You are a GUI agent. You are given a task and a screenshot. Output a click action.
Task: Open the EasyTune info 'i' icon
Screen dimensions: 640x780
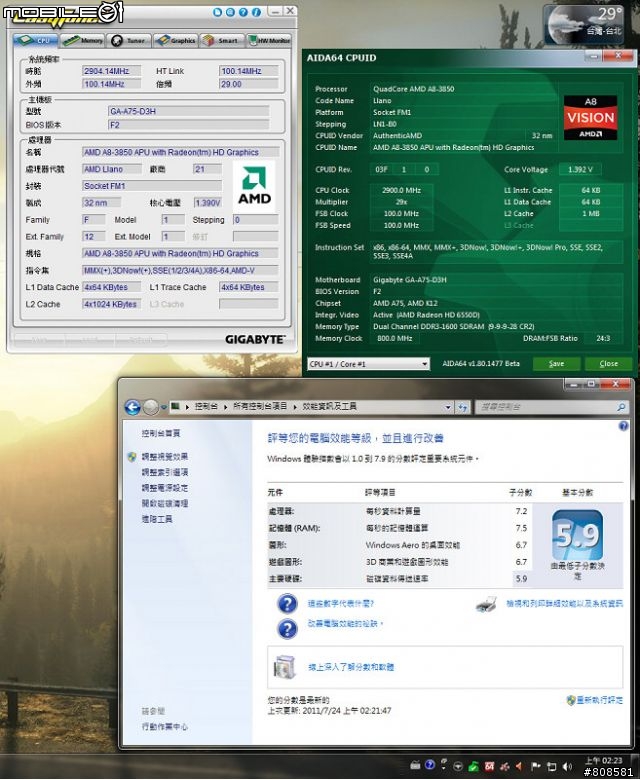point(256,12)
